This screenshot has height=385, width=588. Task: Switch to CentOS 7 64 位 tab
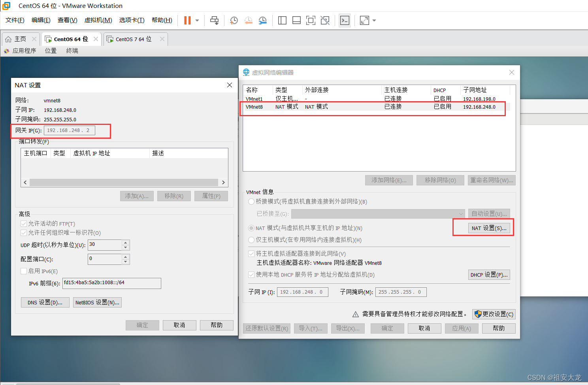134,39
